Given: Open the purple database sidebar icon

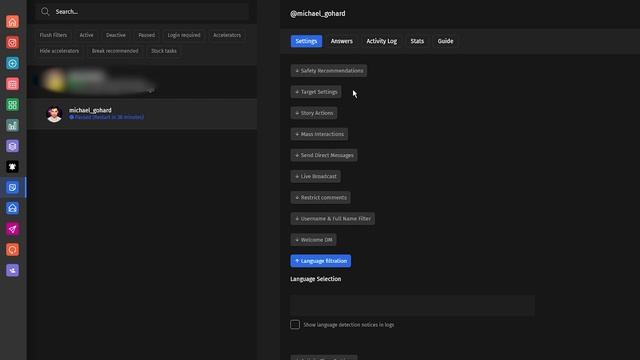Looking at the screenshot, I should coord(12,146).
